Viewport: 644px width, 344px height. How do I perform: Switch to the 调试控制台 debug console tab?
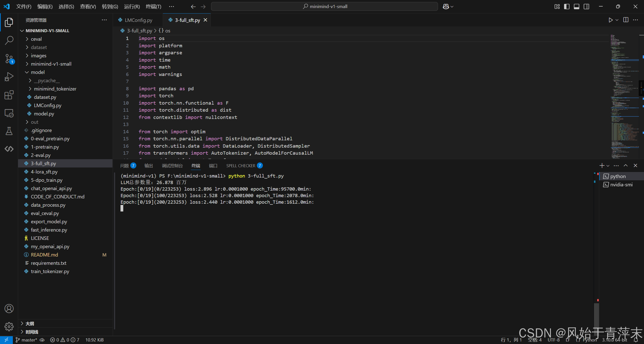tap(172, 166)
